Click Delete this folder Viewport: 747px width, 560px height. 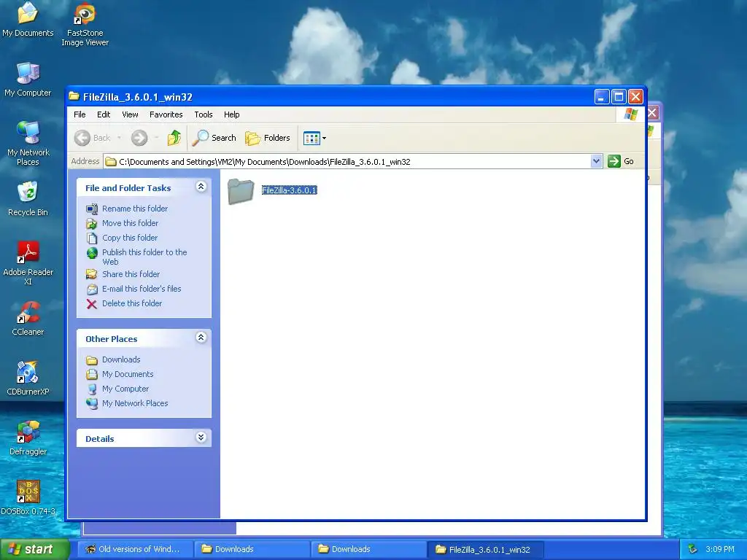pyautogui.click(x=132, y=303)
